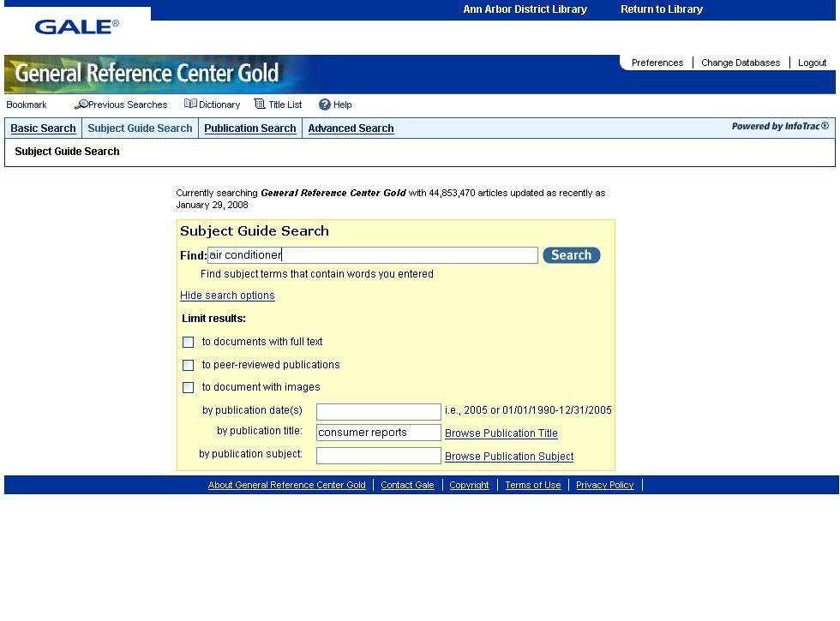Open About General Reference Center Gold
Image resolution: width=840 pixels, height=621 pixels.
(x=286, y=485)
